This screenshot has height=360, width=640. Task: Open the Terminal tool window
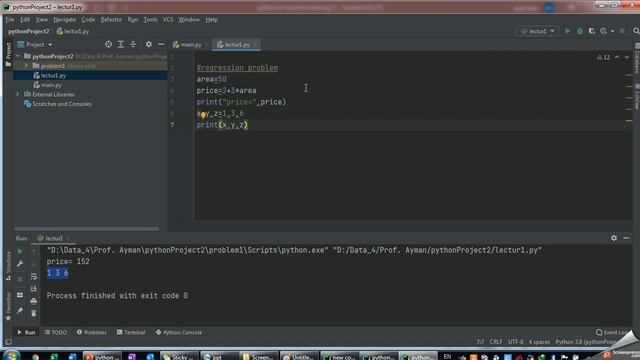(x=131, y=332)
